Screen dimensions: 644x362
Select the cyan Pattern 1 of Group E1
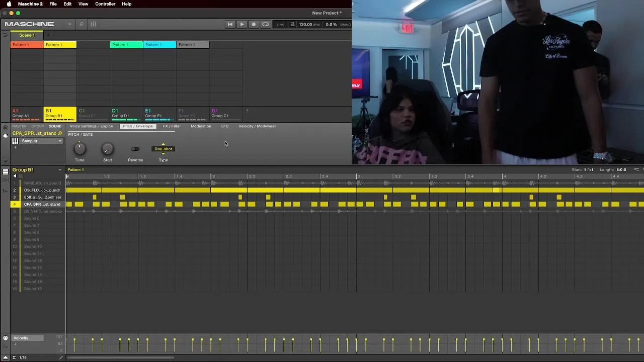[159, 45]
